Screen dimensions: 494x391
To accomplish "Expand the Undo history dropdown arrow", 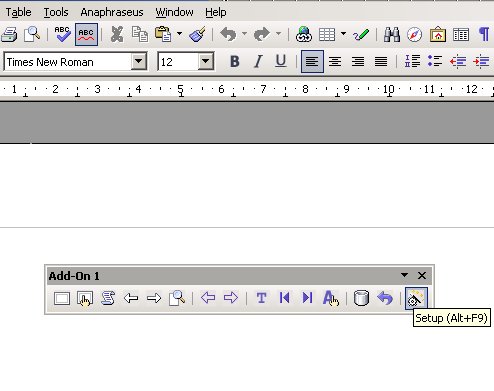I will [244, 34].
